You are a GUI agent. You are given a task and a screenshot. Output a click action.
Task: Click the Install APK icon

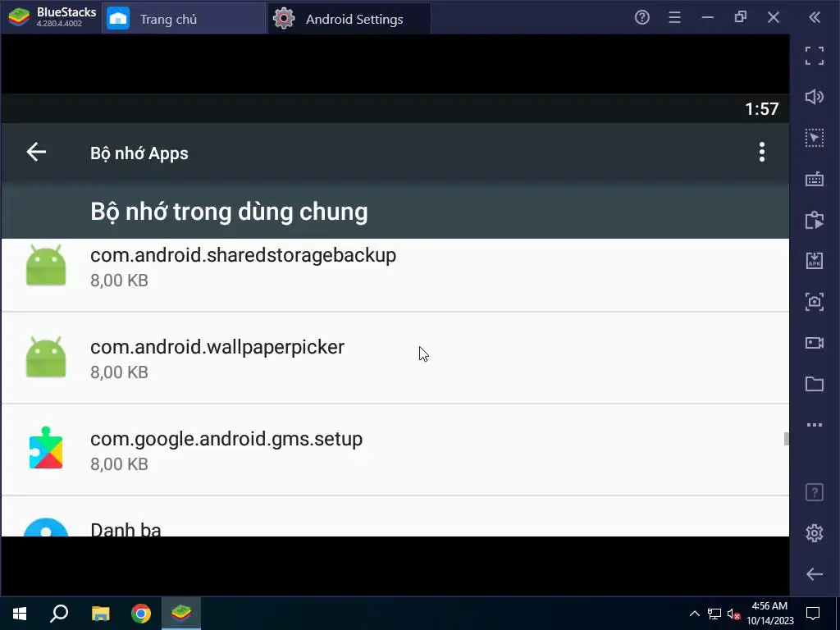click(x=815, y=261)
